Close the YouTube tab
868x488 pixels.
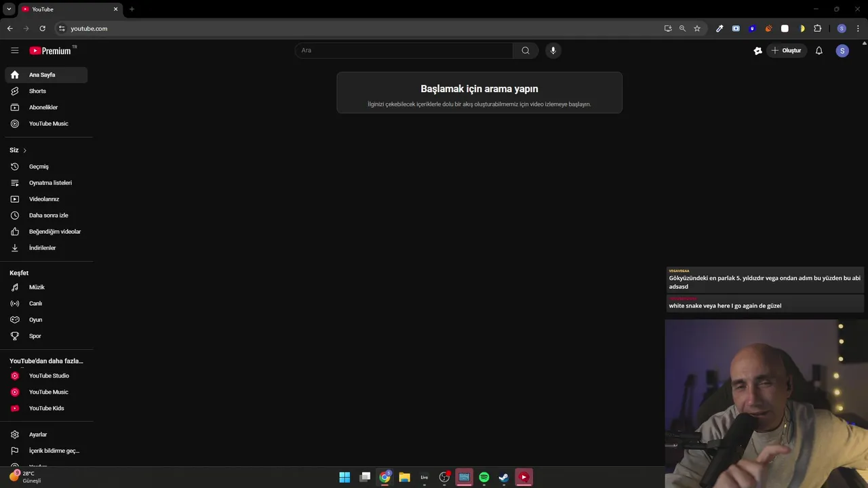pyautogui.click(x=115, y=9)
